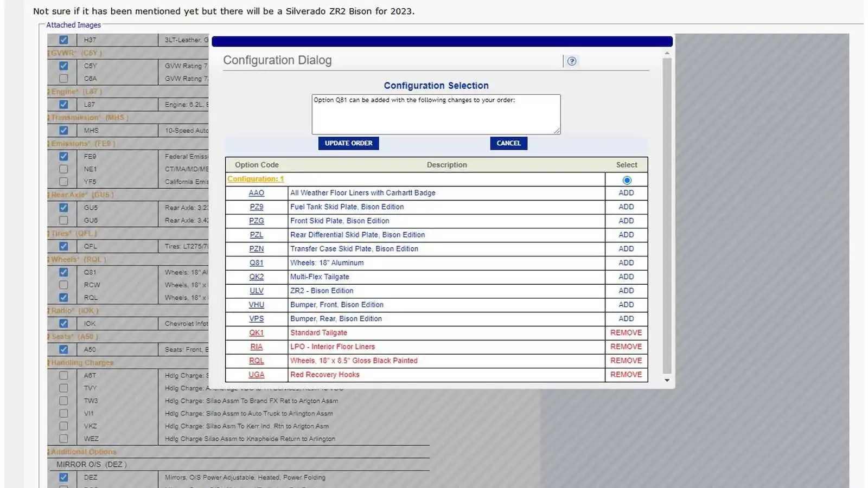Click the 'Handling Charges' section heading
The image size is (868, 488).
pos(82,363)
